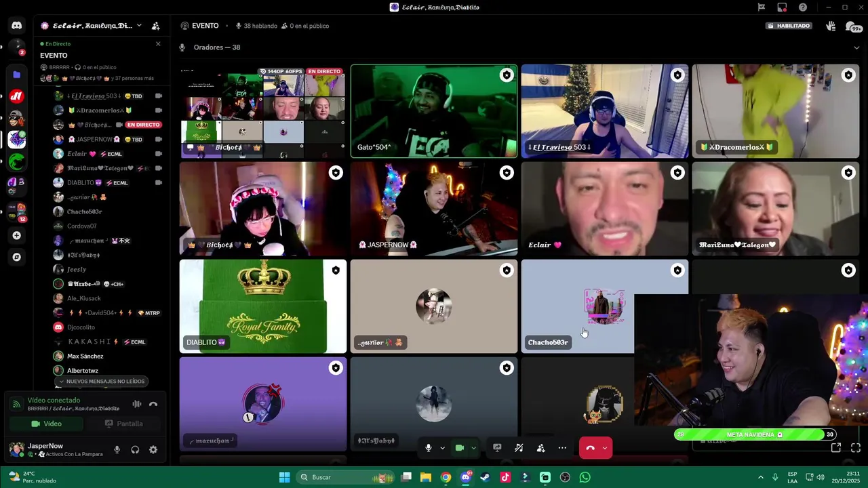Open soundboard icon in call toolbar
868x488 pixels.
click(519, 448)
